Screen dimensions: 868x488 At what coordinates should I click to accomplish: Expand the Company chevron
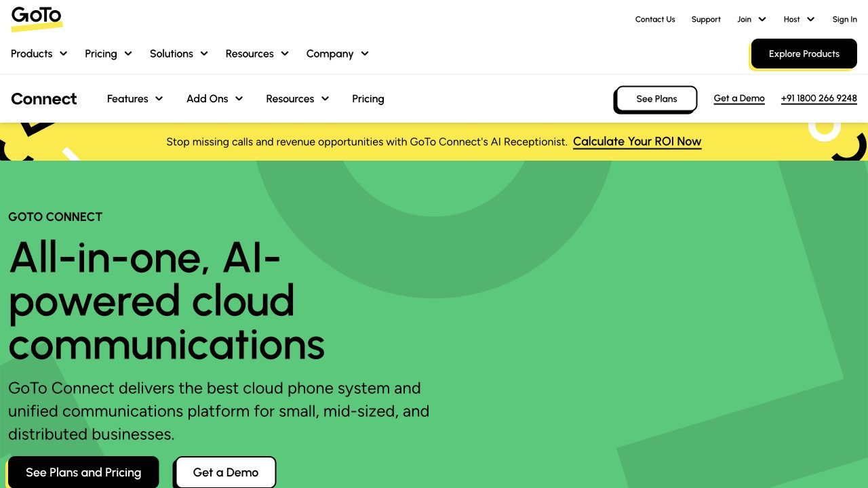click(364, 54)
